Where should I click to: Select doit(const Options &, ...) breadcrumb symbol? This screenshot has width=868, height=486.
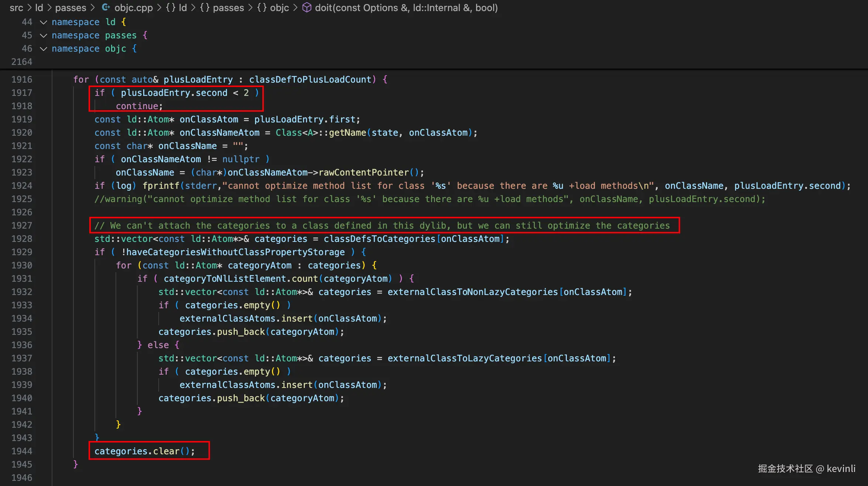coord(406,7)
